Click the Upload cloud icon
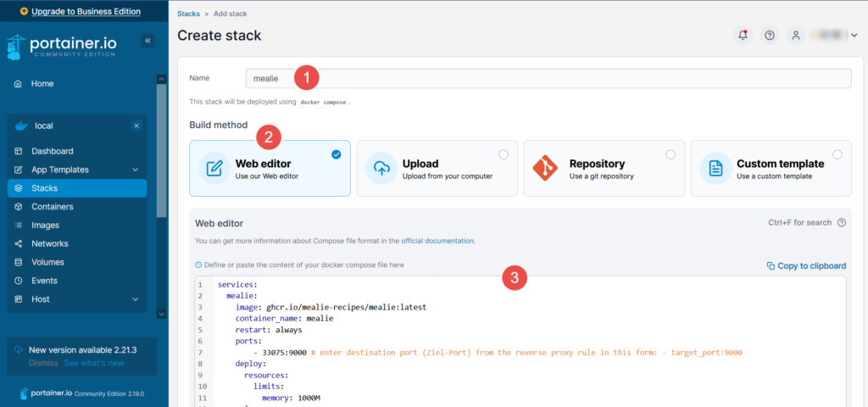The width and height of the screenshot is (868, 407). [381, 169]
